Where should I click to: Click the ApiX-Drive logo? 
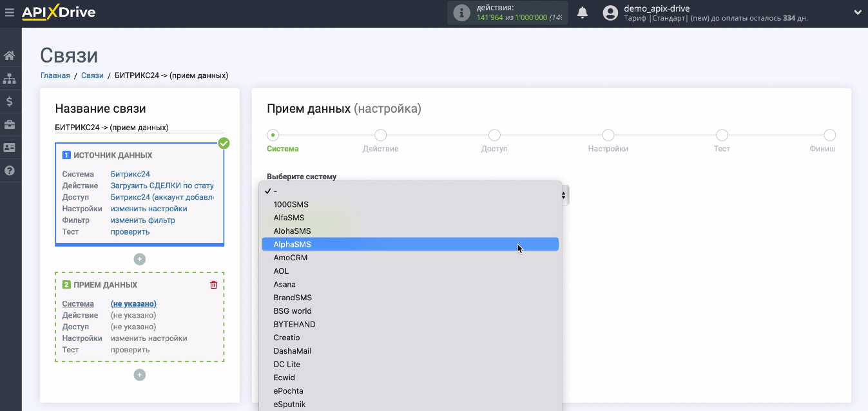tap(59, 12)
